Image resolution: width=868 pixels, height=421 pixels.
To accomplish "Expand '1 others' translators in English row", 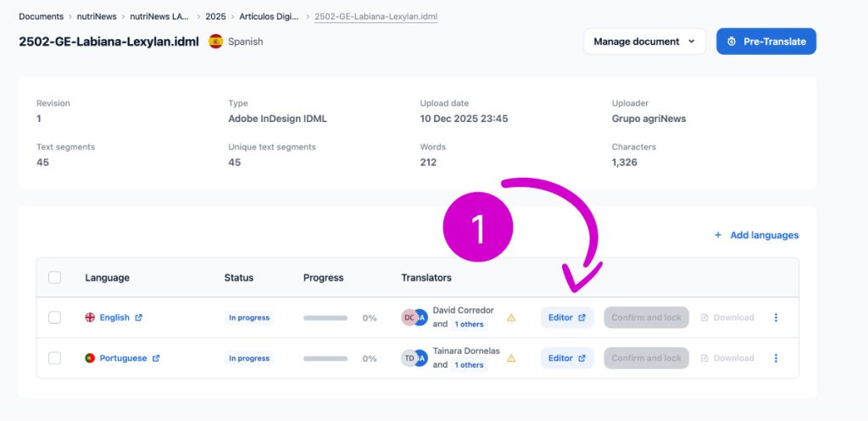I will (x=469, y=324).
